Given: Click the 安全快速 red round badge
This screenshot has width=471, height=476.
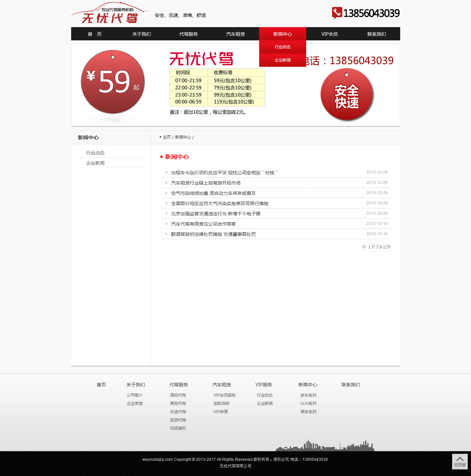Looking at the screenshot, I should tap(347, 95).
